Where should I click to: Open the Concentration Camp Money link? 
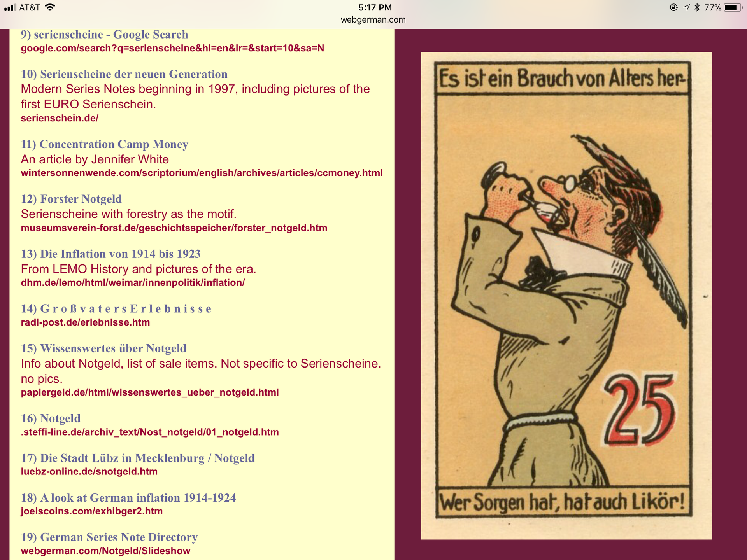click(104, 144)
